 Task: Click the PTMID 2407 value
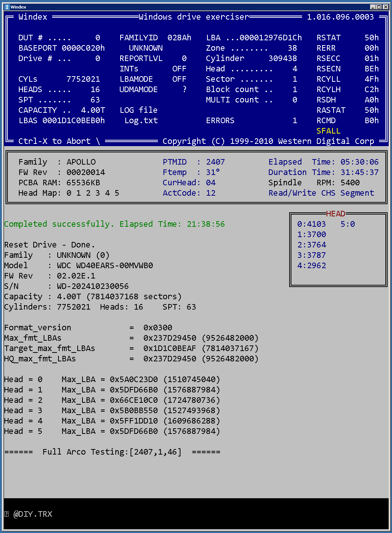click(216, 162)
